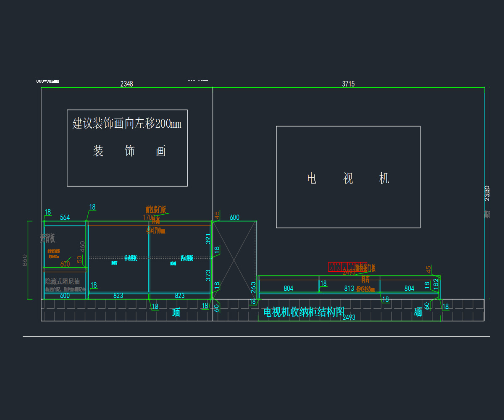The height and width of the screenshot is (420, 504).
Task: Select the 3715 dimension text
Action: pos(348,84)
